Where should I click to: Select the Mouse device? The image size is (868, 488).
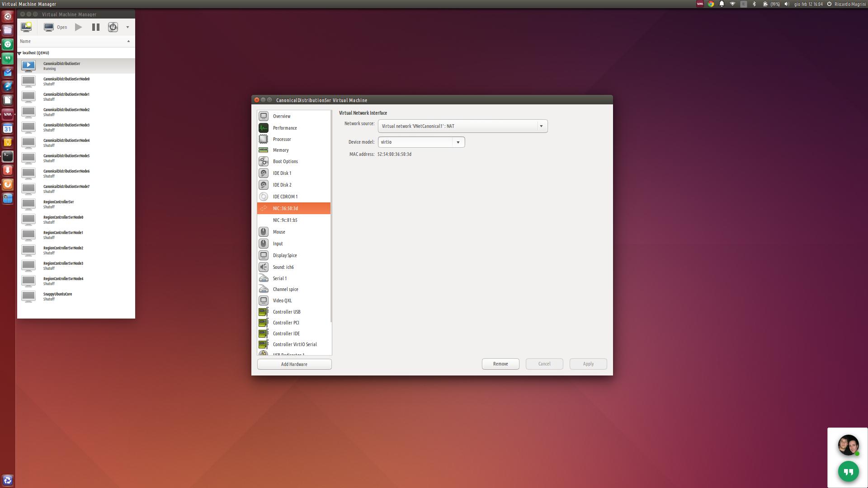tap(294, 232)
